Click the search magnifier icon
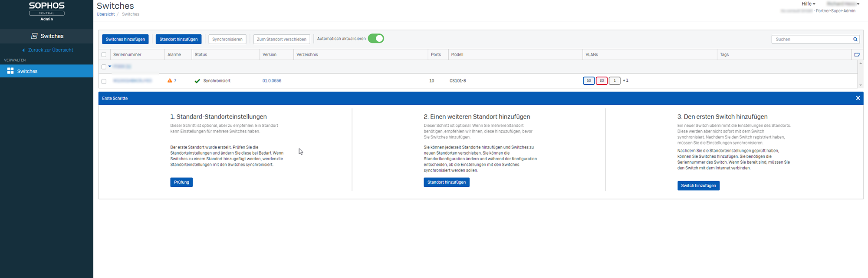868x278 pixels. (x=855, y=39)
